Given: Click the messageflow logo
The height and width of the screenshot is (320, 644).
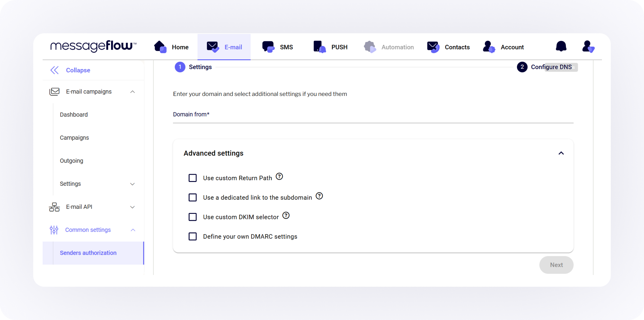Looking at the screenshot, I should (x=93, y=46).
